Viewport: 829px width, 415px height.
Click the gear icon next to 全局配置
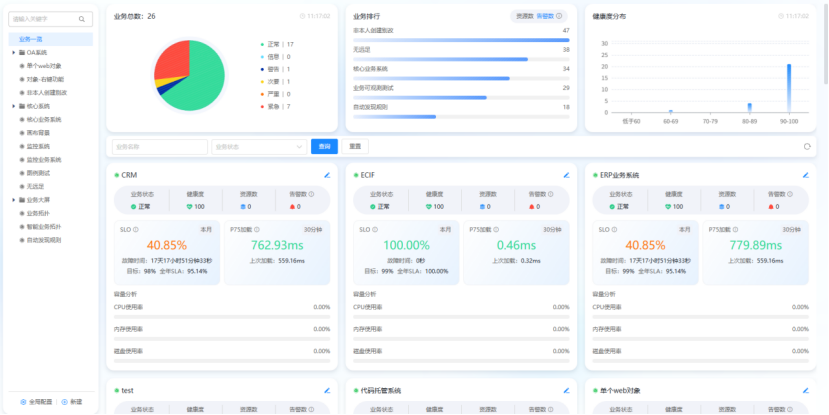23,402
